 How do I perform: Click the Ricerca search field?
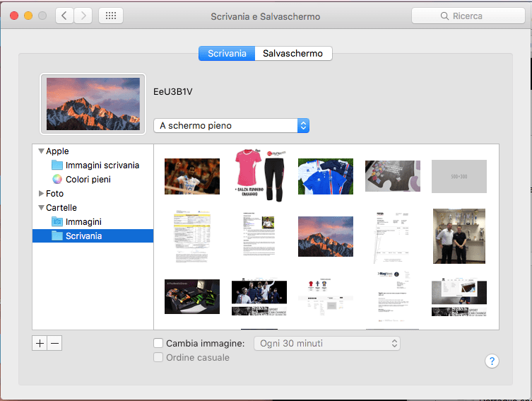468,16
